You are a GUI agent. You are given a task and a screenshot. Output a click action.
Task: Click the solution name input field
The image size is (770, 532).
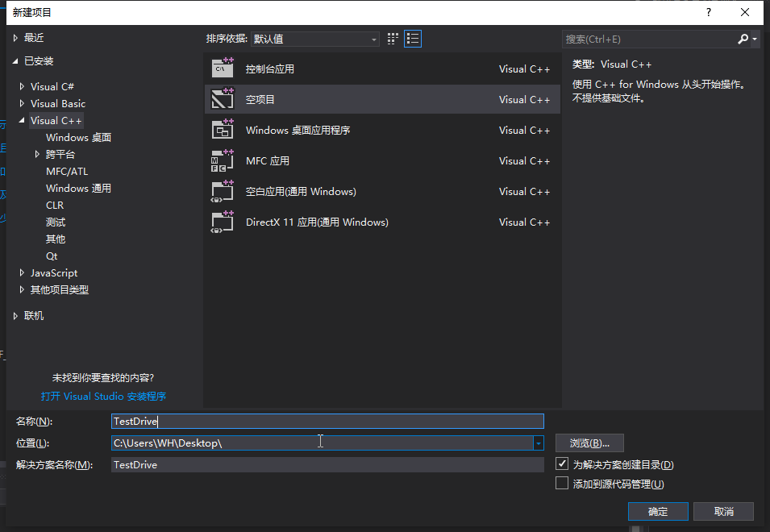coord(327,465)
